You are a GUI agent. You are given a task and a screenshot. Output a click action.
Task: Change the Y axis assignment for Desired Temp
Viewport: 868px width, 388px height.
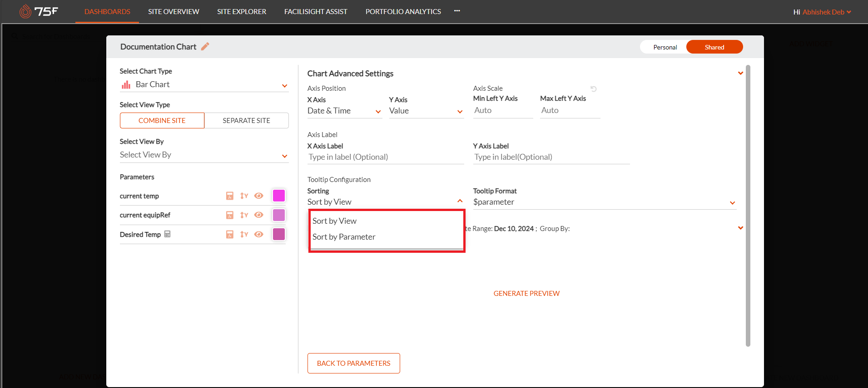244,234
